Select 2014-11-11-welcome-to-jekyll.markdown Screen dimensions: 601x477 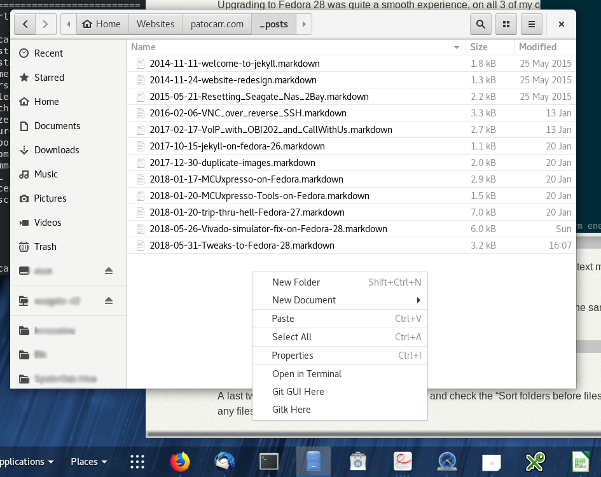tap(351, 64)
